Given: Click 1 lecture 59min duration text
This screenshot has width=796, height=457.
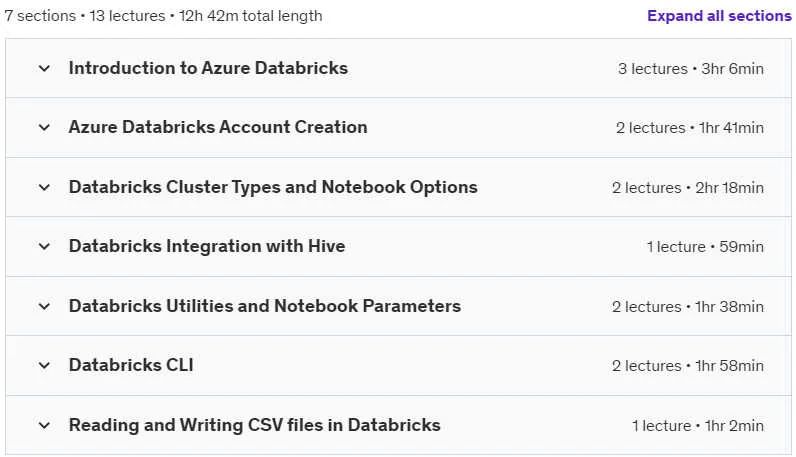Looking at the screenshot, I should (705, 247).
